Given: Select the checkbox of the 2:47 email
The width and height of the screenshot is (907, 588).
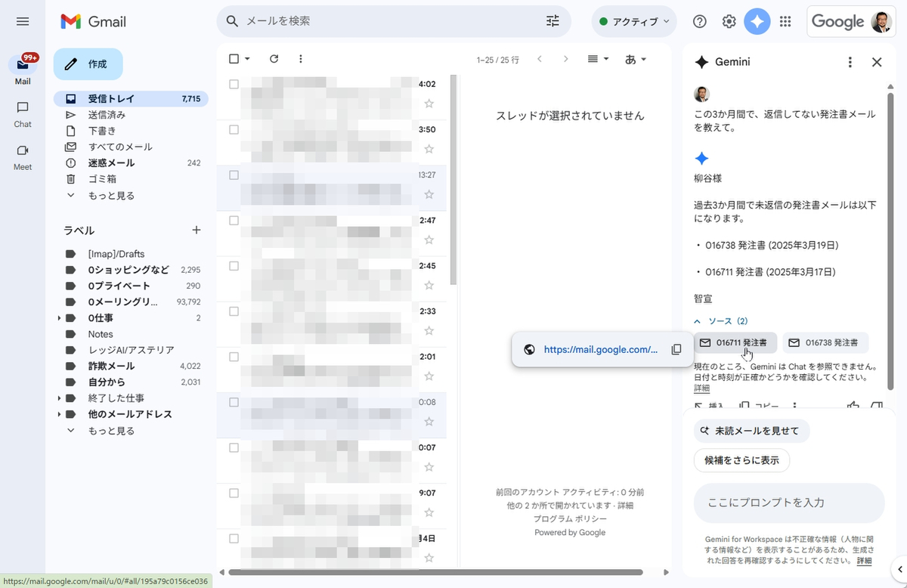Looking at the screenshot, I should click(234, 220).
